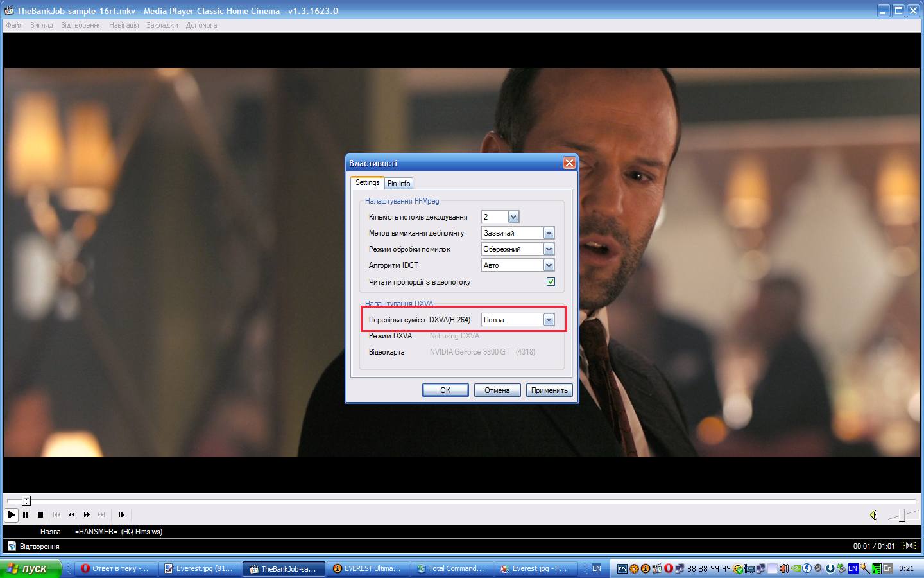The height and width of the screenshot is (578, 924).
Task: Click the truck-shaped tray icon
Action: [x=749, y=568]
